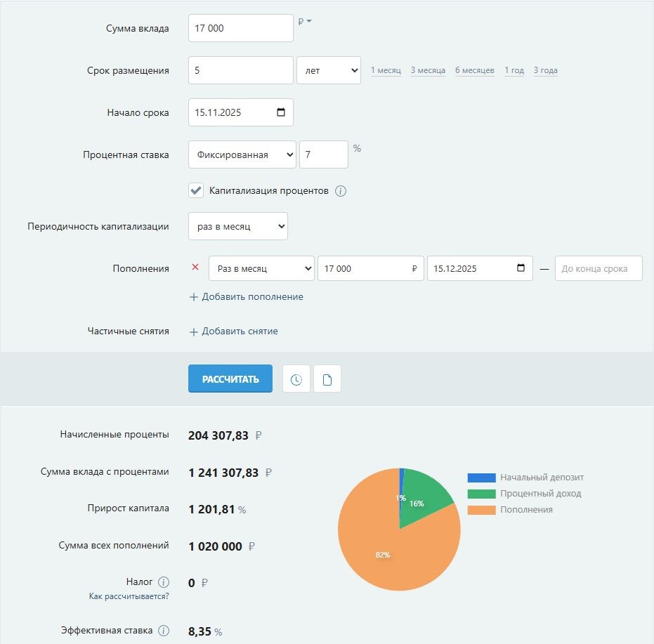Viewport: 654px width, 644px height.
Task: Open calendar picker for 15.12.2025 replenishment date
Action: point(521,268)
